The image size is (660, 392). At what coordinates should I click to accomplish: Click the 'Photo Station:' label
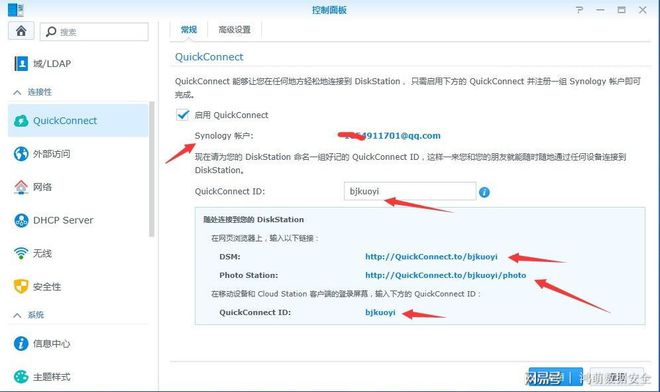point(249,275)
